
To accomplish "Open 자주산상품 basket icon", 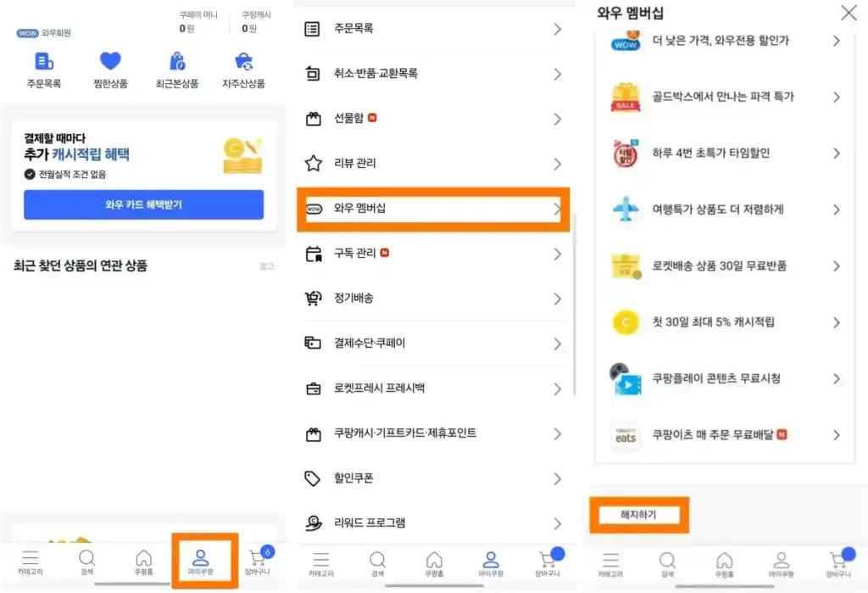I will (243, 61).
